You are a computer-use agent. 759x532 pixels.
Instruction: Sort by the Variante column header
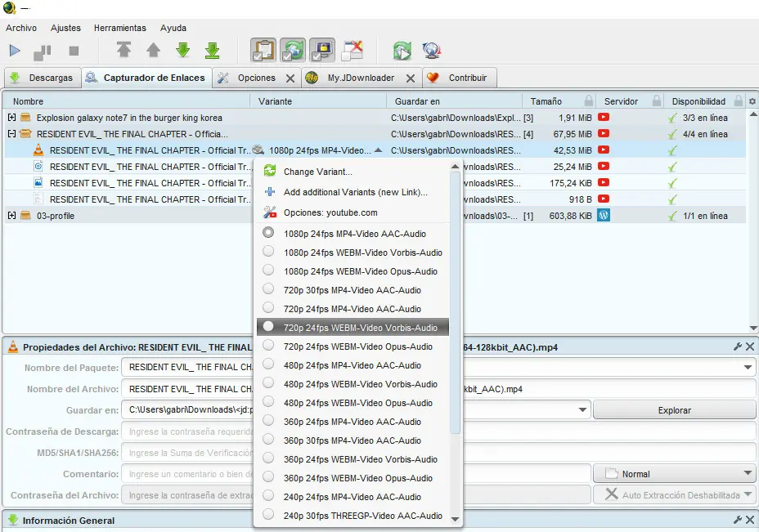318,101
